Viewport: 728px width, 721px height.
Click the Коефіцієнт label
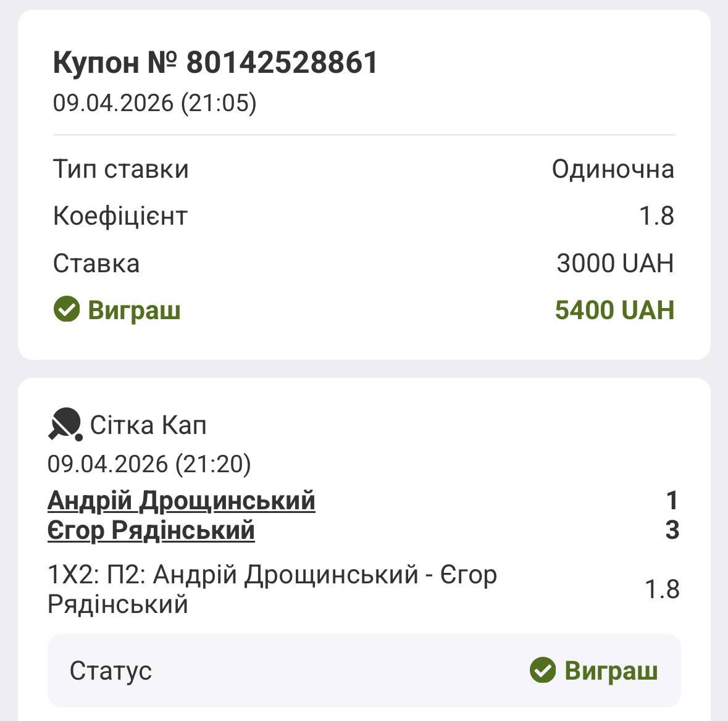click(120, 216)
